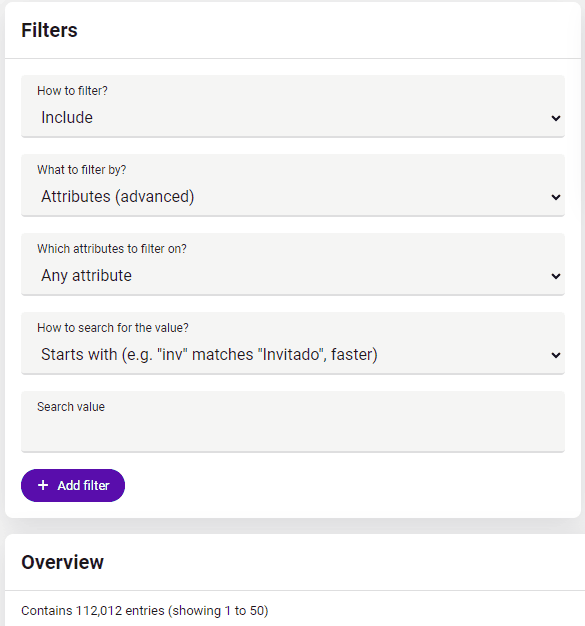This screenshot has height=626, width=585.
Task: Click the Search value field label
Action: coord(71,407)
